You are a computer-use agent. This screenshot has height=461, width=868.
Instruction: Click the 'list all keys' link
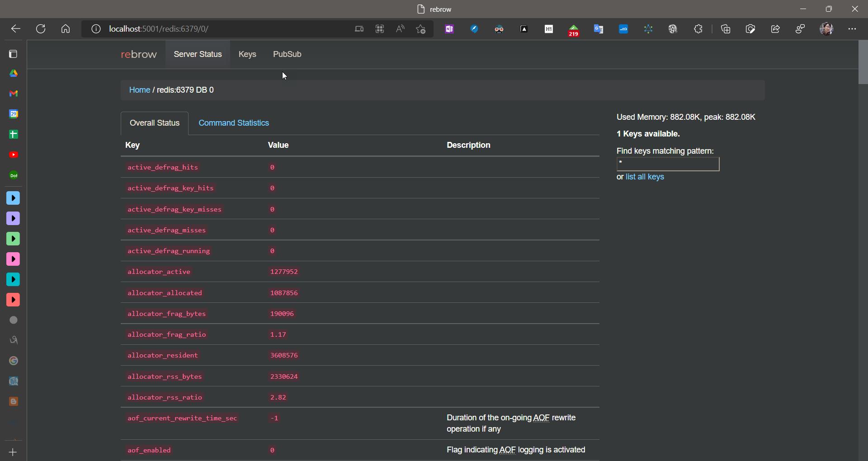point(645,177)
